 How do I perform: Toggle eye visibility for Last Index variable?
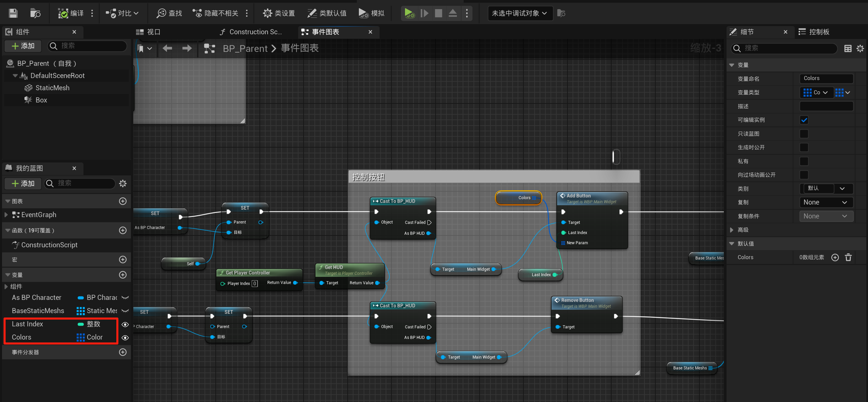tap(125, 324)
